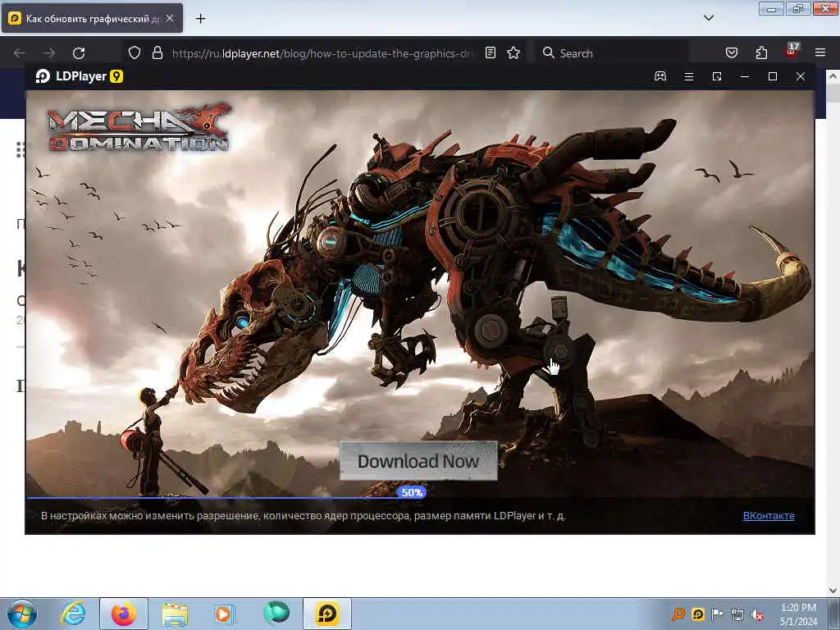Open the LDPlayer hamburger menu
Image resolution: width=840 pixels, height=630 pixels.
[689, 76]
